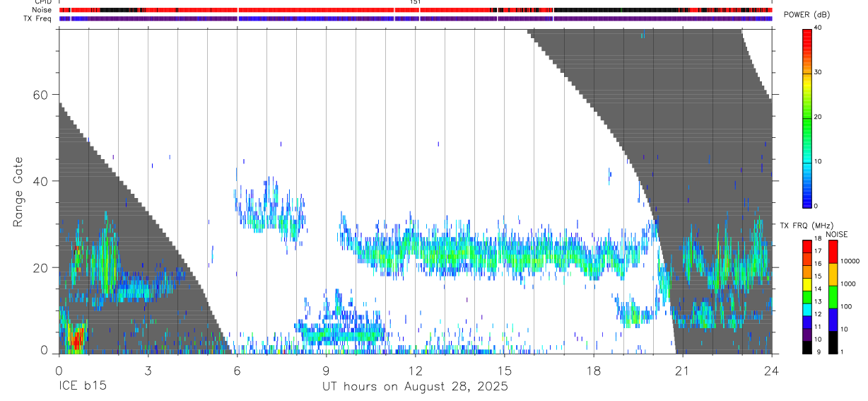Click the 10000 tick on noise scale
The height and width of the screenshot is (401, 868).
(x=850, y=262)
